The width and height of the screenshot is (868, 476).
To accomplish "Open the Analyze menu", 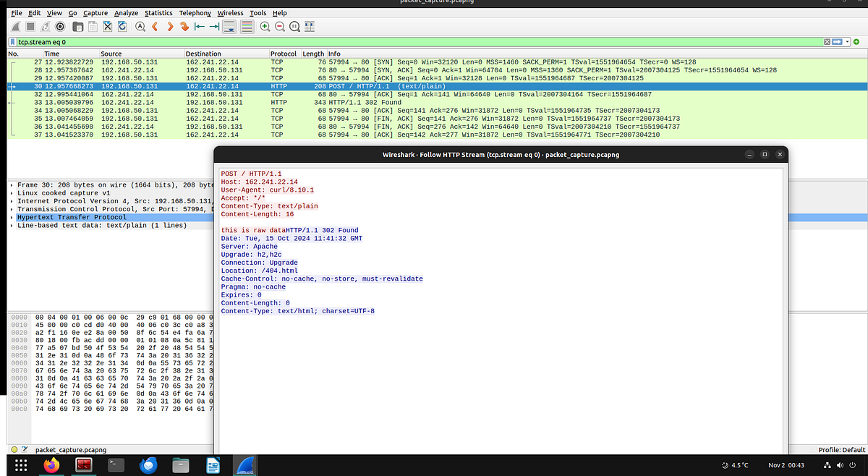I will 127,13.
